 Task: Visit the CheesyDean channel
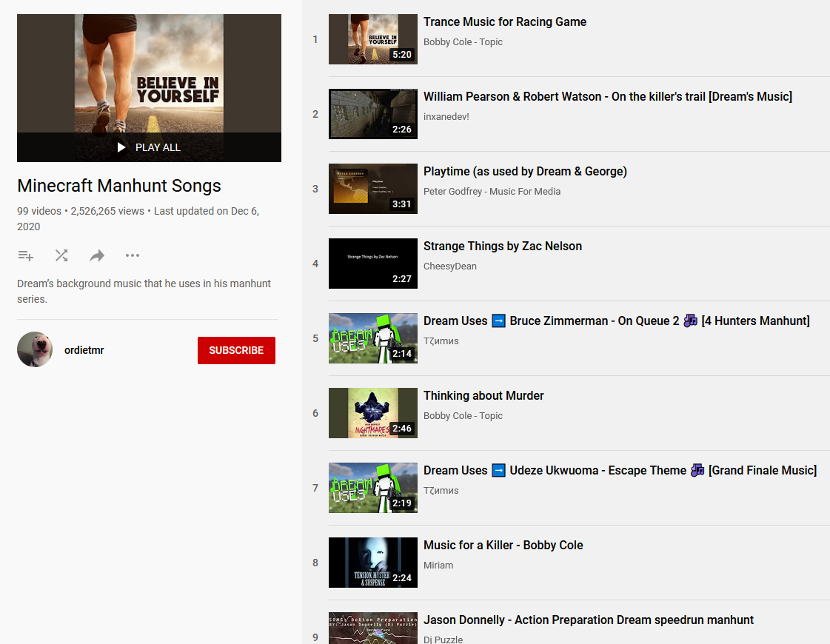pos(450,266)
